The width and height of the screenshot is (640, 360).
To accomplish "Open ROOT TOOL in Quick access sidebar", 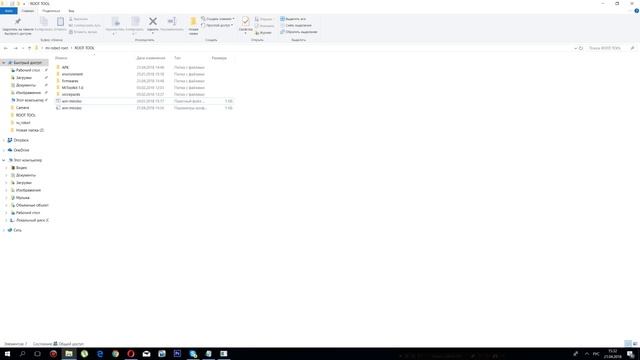I will (x=25, y=115).
